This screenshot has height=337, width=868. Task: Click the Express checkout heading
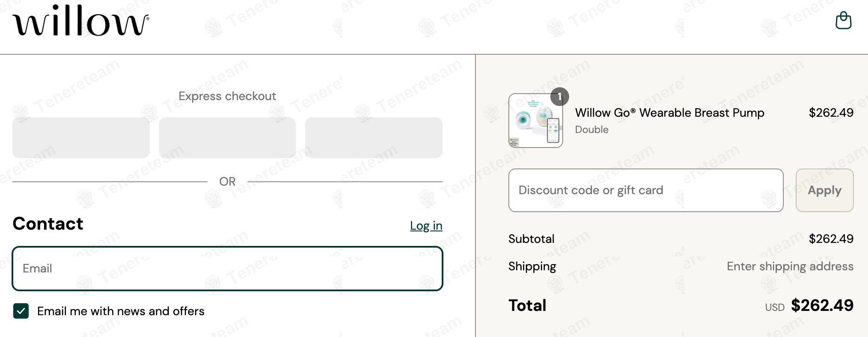tap(227, 96)
